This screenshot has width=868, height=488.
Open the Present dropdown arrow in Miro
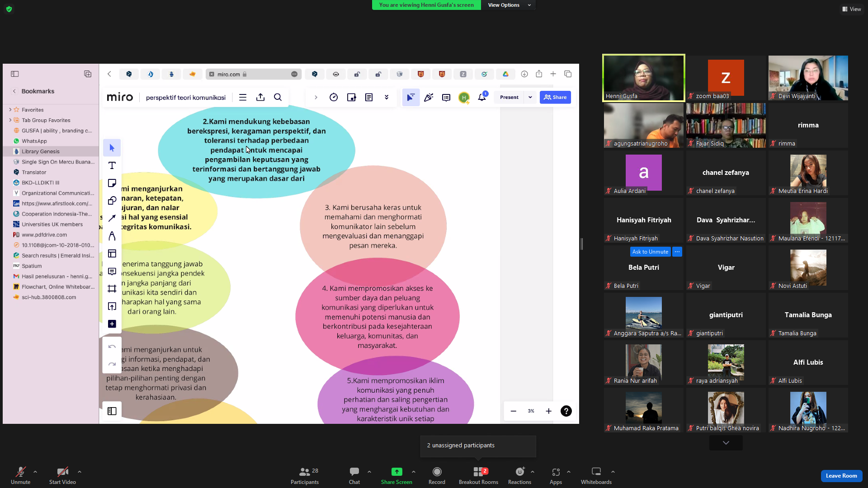click(530, 97)
